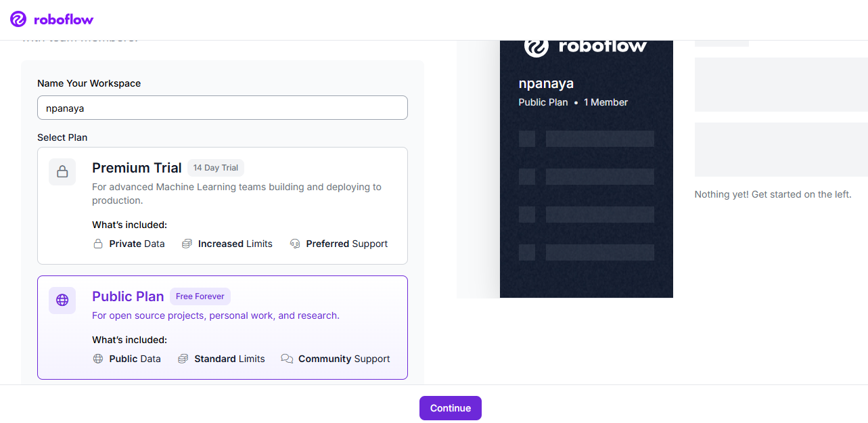Image resolution: width=868 pixels, height=423 pixels.
Task: Click the Increased Limits label
Action: click(x=235, y=244)
